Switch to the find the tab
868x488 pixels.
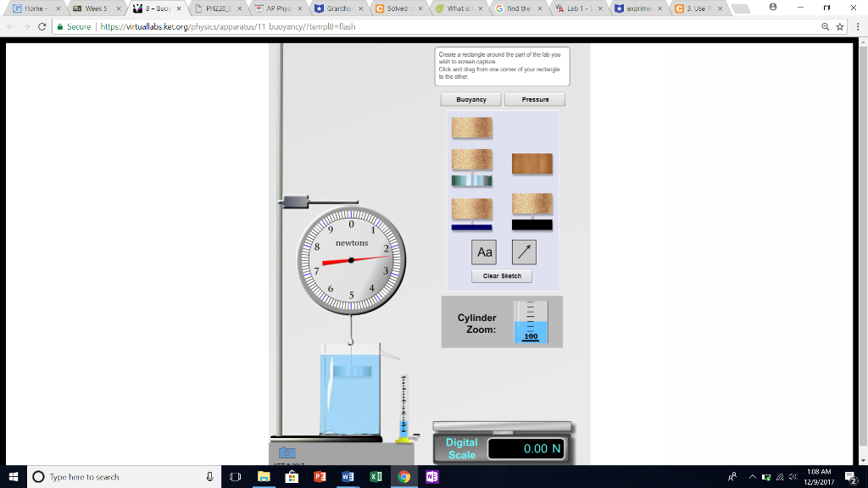tap(519, 8)
